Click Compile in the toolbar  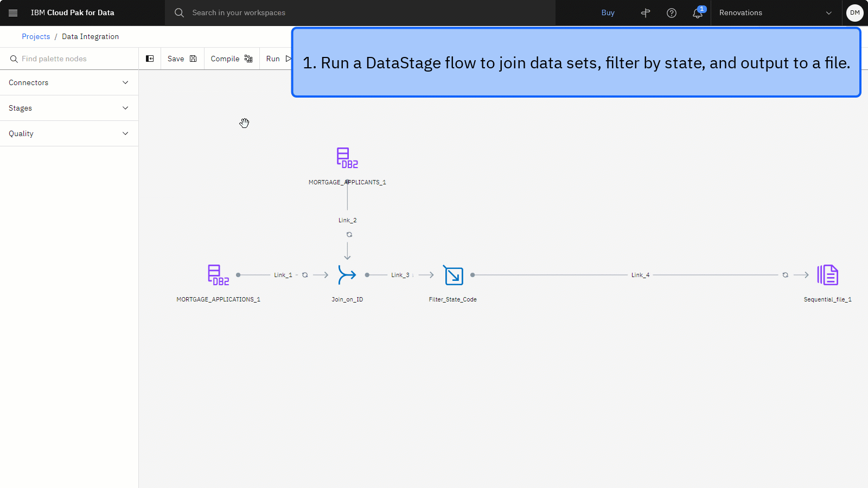(231, 59)
